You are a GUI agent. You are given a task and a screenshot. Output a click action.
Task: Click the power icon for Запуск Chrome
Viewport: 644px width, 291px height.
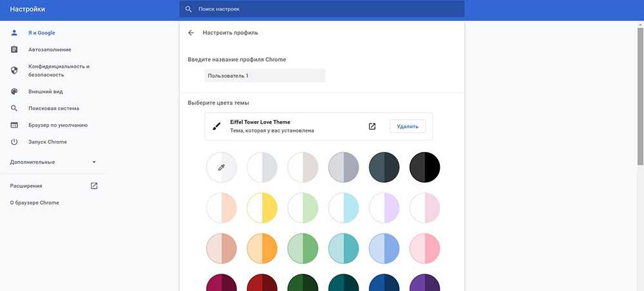[x=14, y=142]
